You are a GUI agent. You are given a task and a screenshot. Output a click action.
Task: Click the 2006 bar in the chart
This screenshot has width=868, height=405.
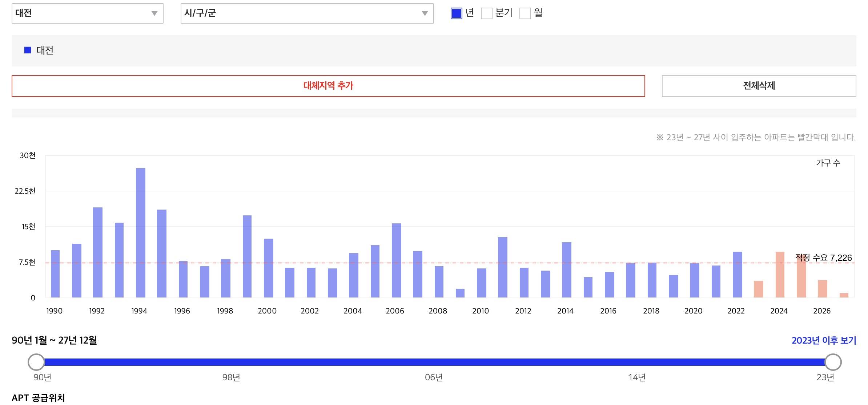[397, 260]
